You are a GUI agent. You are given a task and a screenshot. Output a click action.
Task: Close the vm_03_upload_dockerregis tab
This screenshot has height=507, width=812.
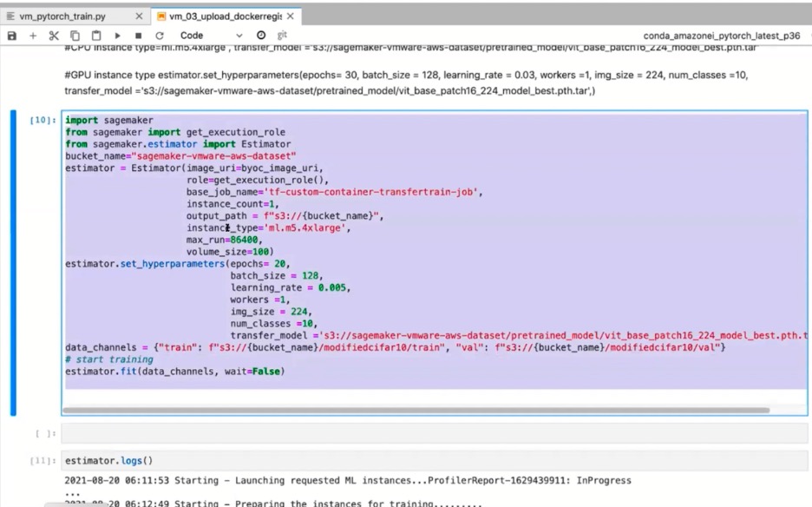290,16
